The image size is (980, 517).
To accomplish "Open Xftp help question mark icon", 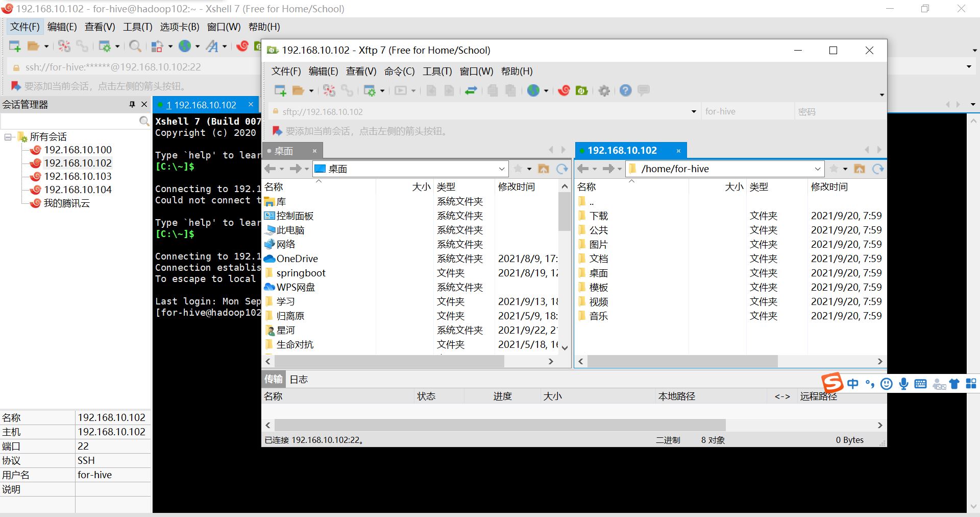I will pyautogui.click(x=625, y=90).
